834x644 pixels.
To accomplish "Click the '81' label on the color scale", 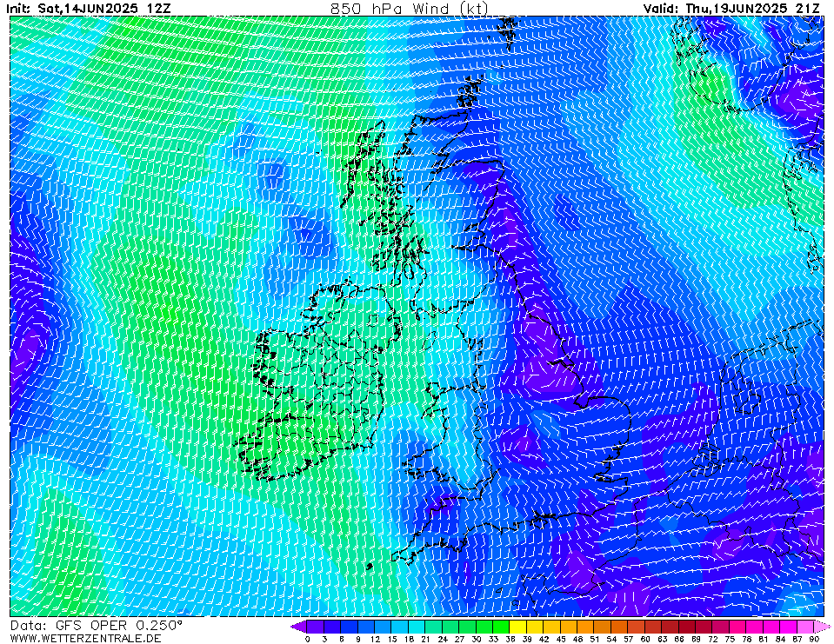I will coord(764,639).
